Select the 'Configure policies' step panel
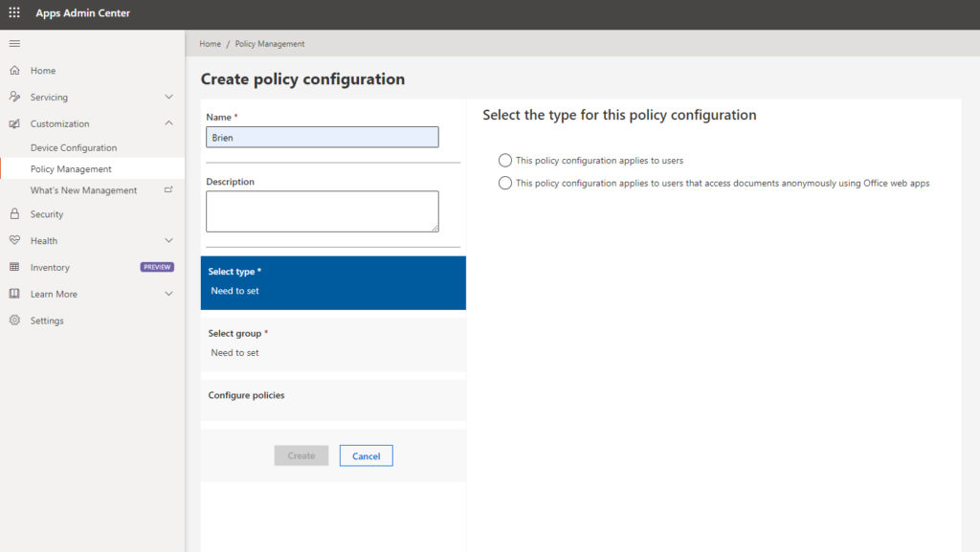Screen dimensions: 980x552 (x=333, y=400)
